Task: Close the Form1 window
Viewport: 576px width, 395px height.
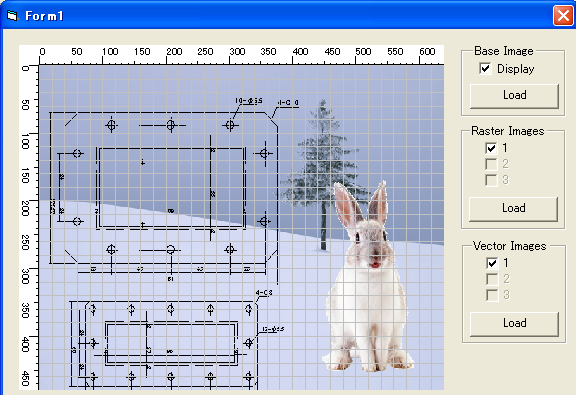Action: pos(563,16)
